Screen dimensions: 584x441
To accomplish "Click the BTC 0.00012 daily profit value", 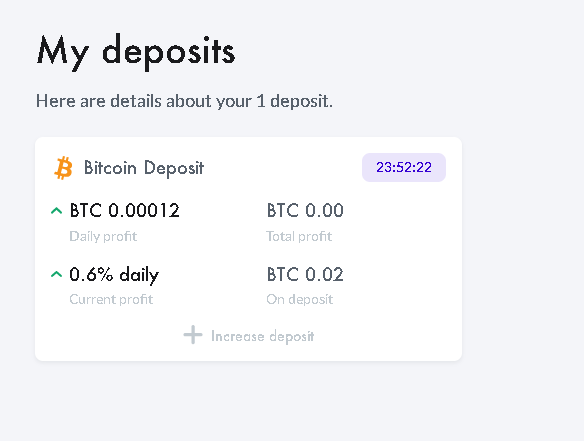I will click(125, 210).
